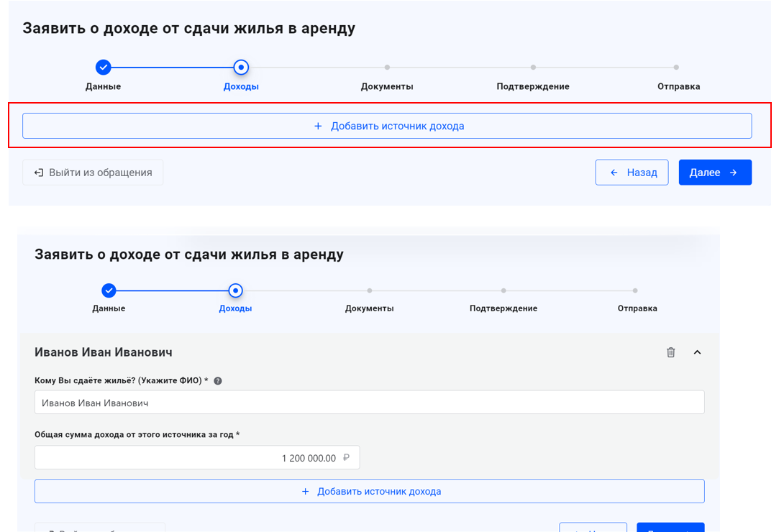The width and height of the screenshot is (784, 532).
Task: Focus the yearly income field showing 1 200 000.00
Action: [196, 458]
